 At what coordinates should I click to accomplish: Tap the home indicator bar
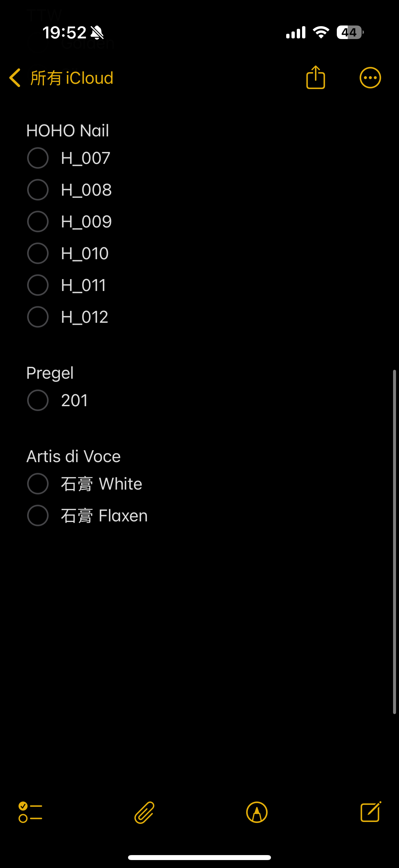coord(199,857)
